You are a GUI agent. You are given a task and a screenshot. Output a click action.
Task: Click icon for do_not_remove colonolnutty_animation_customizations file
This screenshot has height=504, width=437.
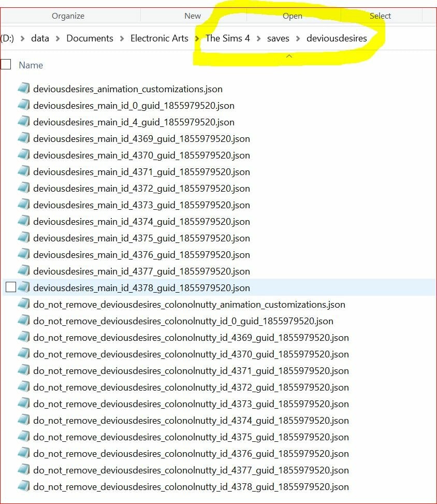(x=24, y=304)
